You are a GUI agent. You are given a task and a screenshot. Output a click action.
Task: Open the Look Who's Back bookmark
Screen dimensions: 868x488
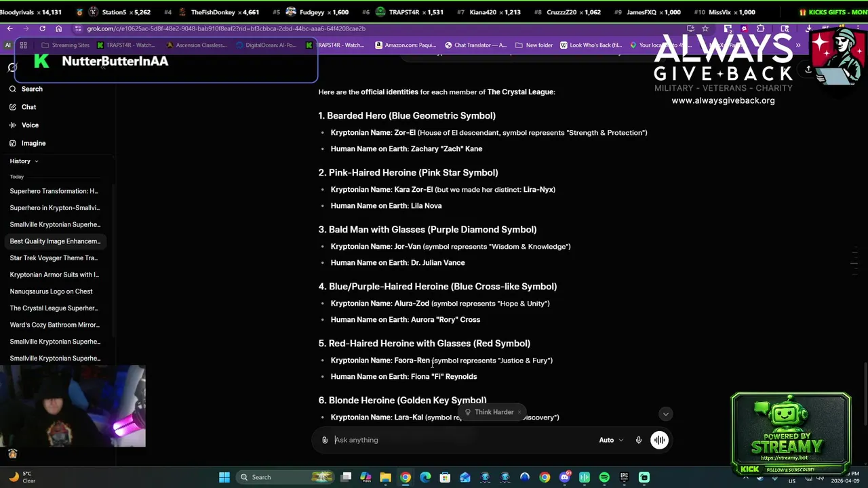[591, 45]
